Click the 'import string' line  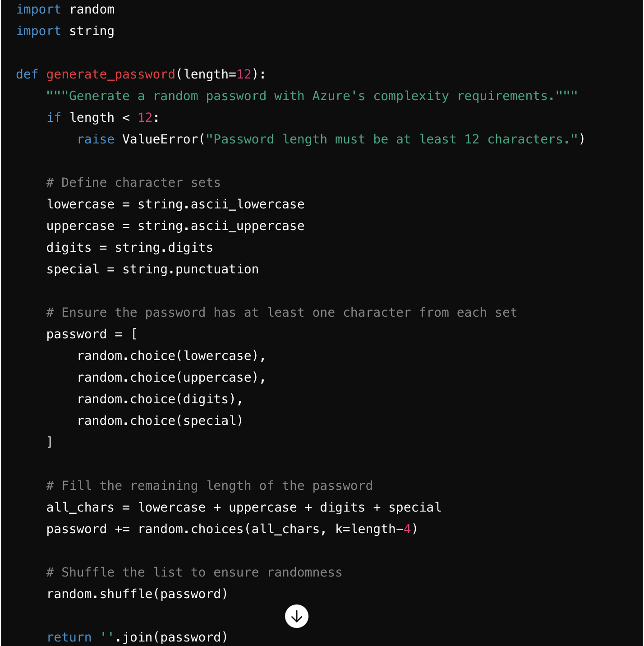click(x=65, y=31)
